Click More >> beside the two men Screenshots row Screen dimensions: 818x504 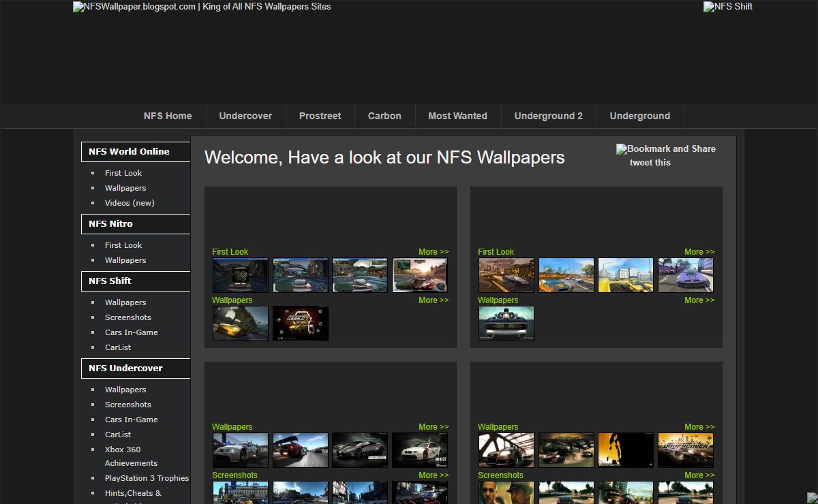[699, 475]
